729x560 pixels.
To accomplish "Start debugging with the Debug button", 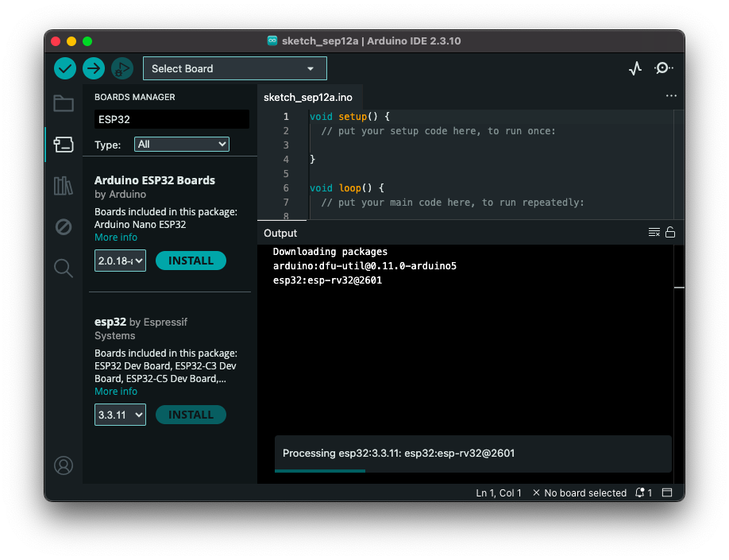I will [122, 68].
